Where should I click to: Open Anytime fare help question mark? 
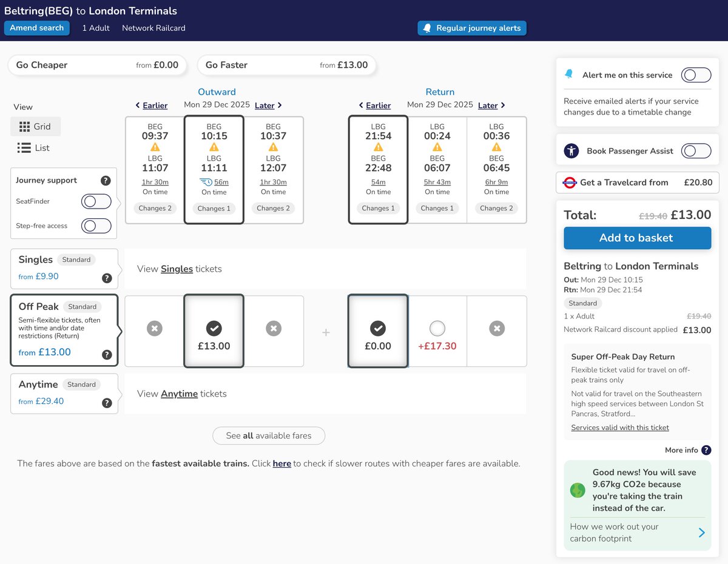pyautogui.click(x=107, y=403)
